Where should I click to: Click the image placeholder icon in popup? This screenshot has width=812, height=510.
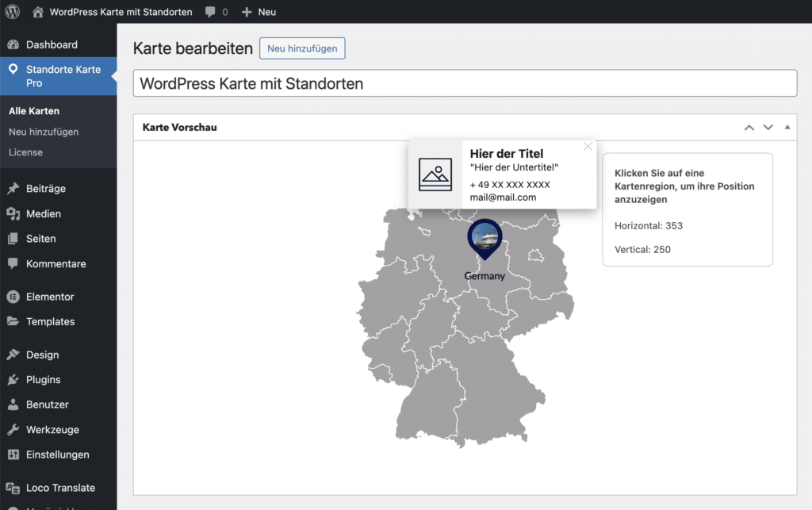pyautogui.click(x=435, y=174)
